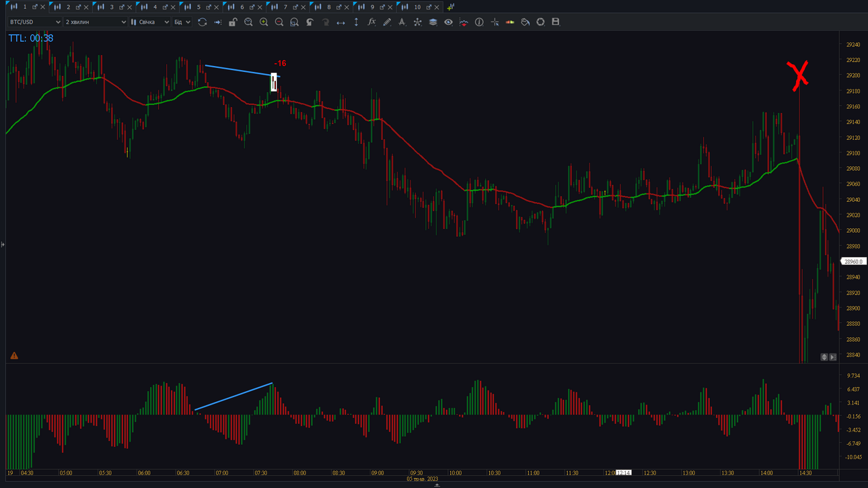The height and width of the screenshot is (488, 868).
Task: Click the circled i info icon
Action: [x=479, y=22]
